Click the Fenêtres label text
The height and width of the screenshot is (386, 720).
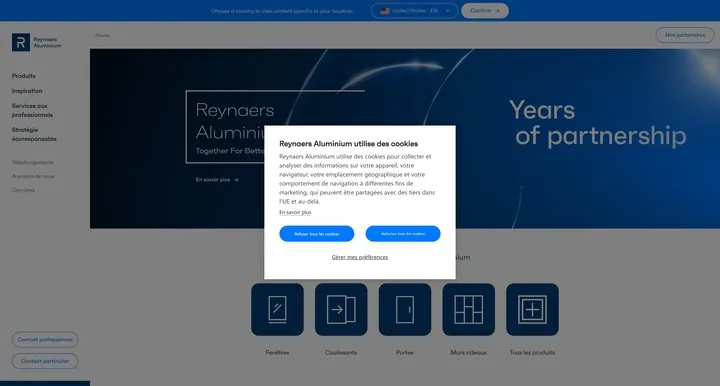(277, 352)
